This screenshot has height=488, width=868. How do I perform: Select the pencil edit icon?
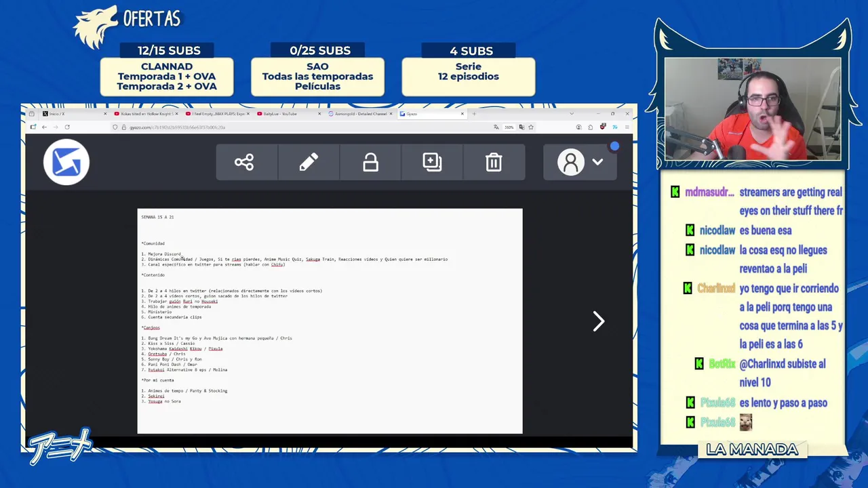(x=309, y=162)
